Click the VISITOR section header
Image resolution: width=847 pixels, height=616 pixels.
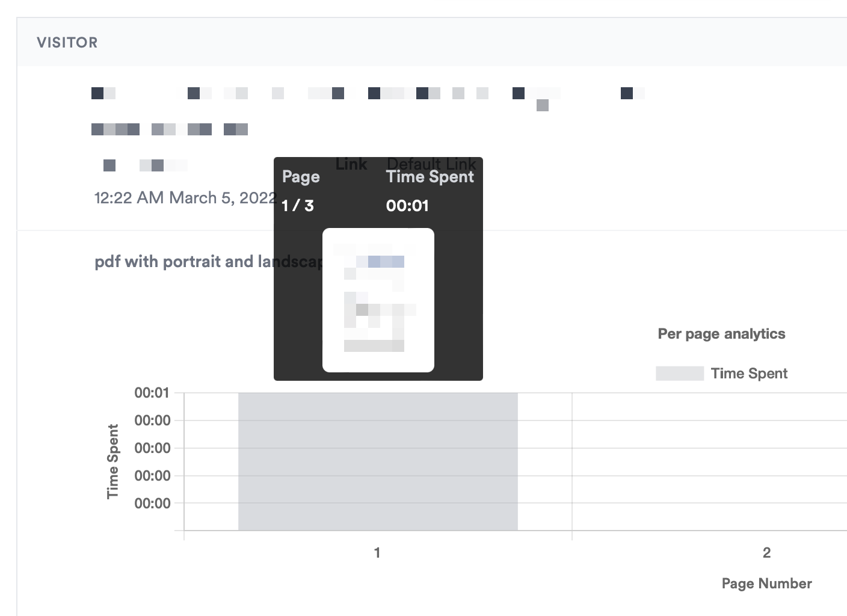[67, 43]
